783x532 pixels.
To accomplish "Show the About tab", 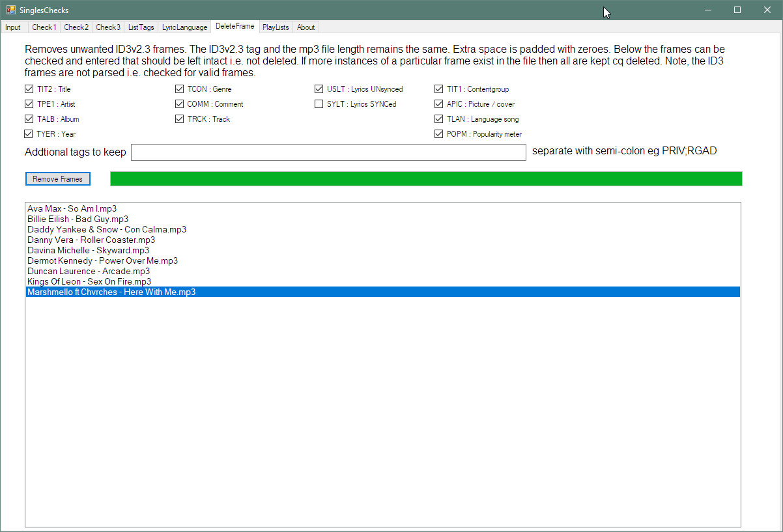I will (306, 27).
